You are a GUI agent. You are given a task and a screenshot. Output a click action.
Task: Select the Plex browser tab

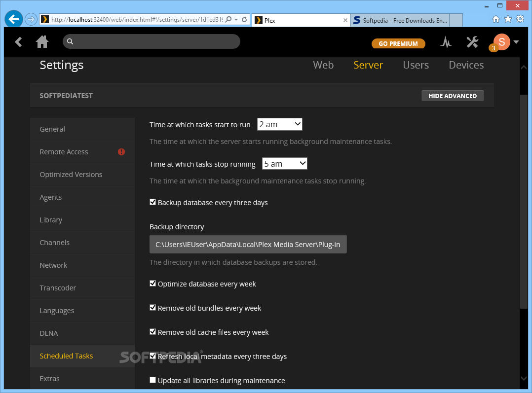pos(301,20)
